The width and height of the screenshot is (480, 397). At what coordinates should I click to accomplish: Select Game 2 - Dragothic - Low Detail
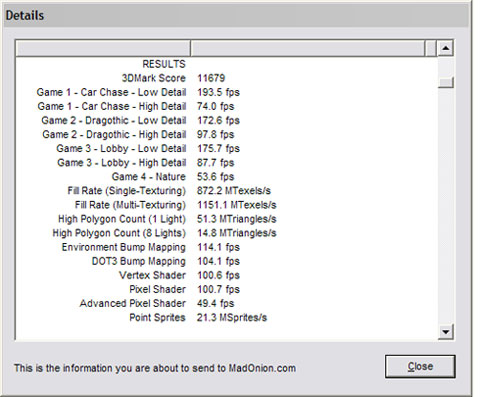click(x=114, y=120)
